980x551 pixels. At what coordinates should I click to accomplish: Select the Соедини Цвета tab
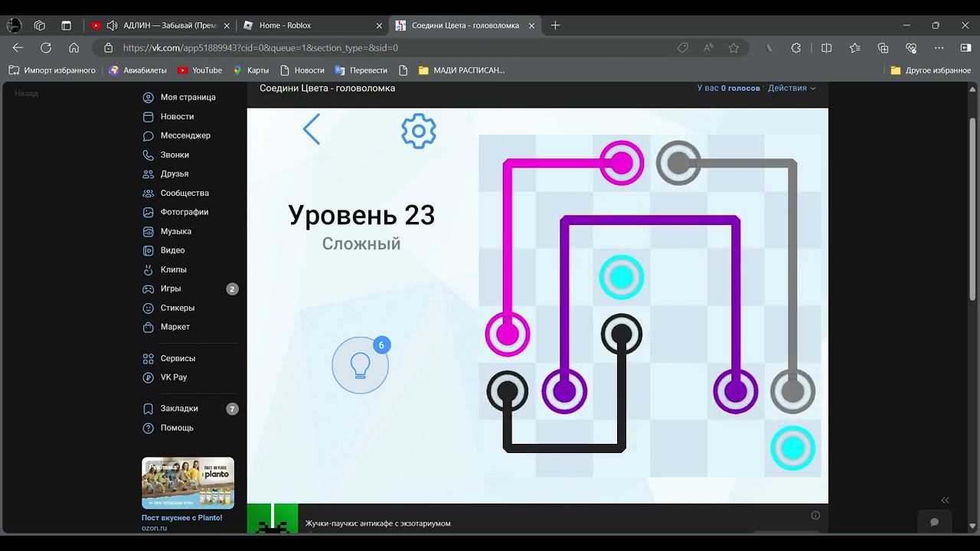465,25
